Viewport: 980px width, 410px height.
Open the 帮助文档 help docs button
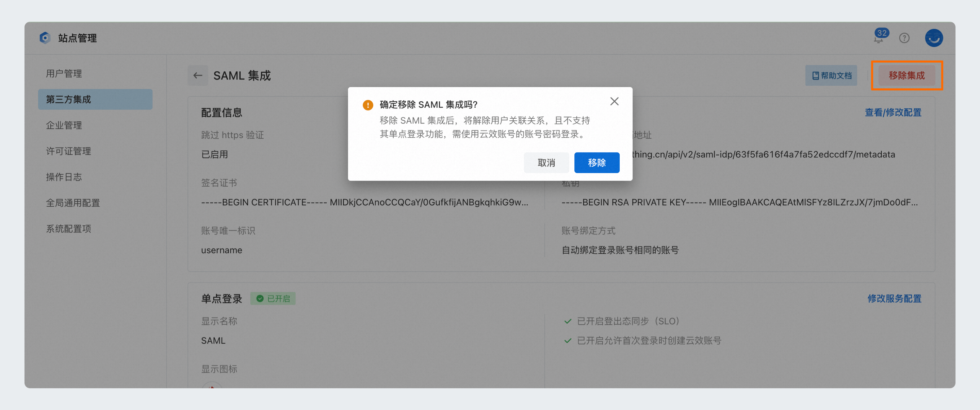coord(831,75)
